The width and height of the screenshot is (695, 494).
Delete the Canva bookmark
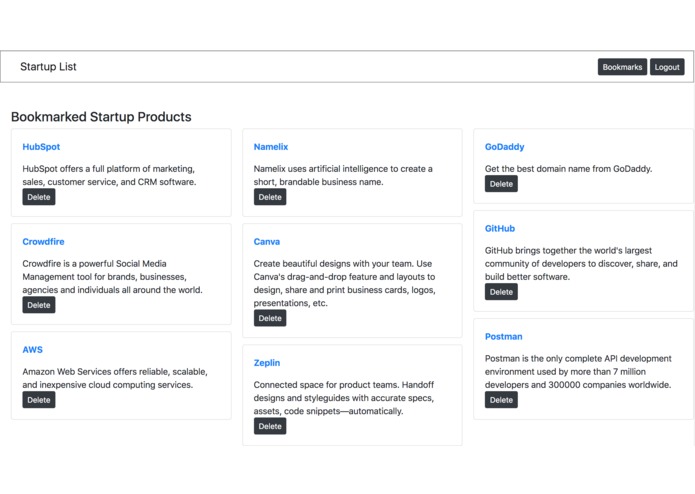click(x=270, y=319)
